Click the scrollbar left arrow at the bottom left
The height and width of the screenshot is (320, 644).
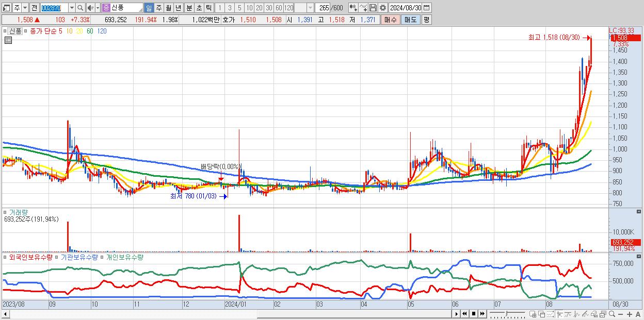[x=5, y=314]
